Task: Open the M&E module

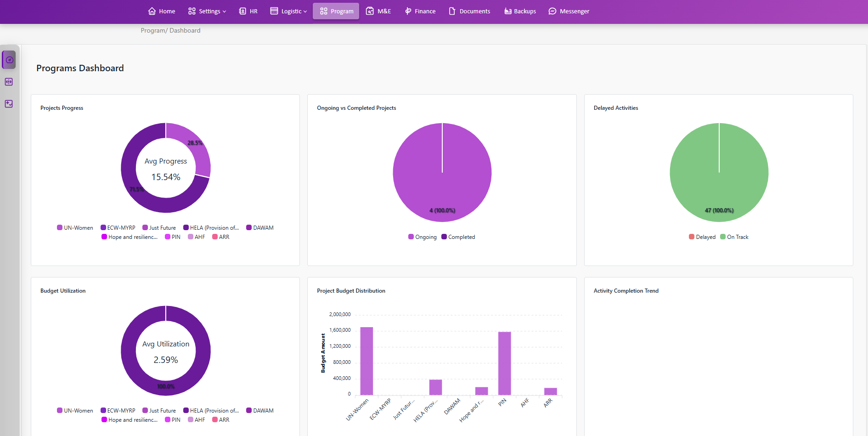Action: (x=378, y=11)
